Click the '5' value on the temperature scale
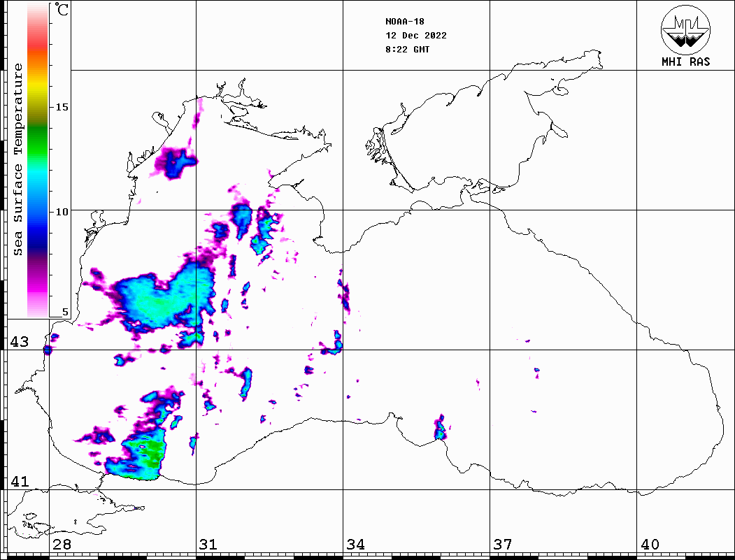This screenshot has height=560, width=735. [65, 312]
